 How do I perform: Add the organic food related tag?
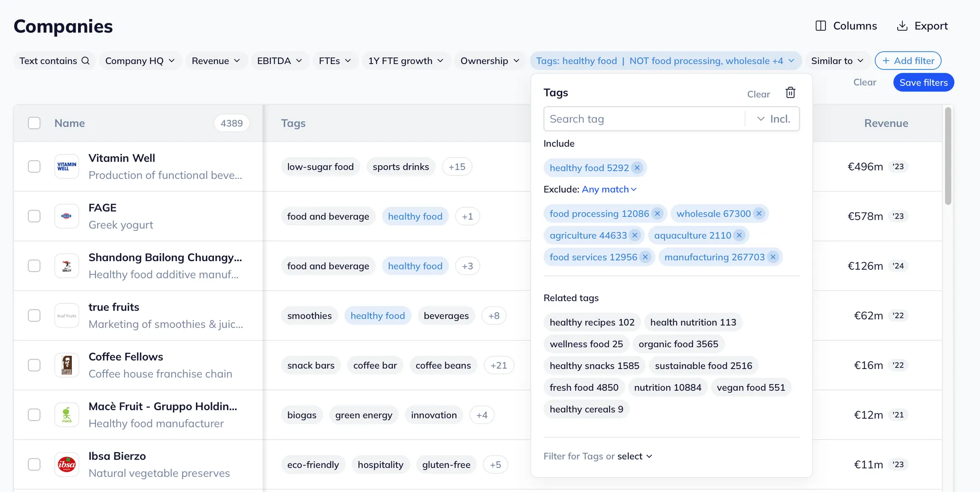[678, 344]
